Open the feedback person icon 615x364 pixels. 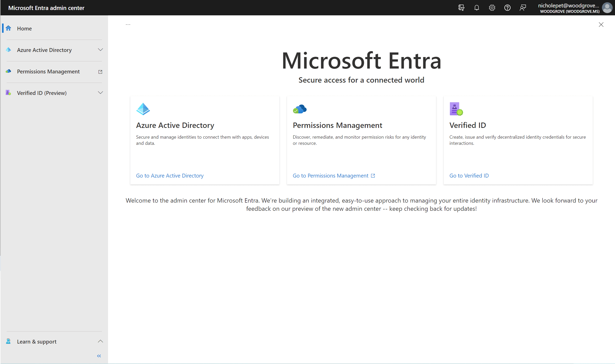(x=523, y=8)
